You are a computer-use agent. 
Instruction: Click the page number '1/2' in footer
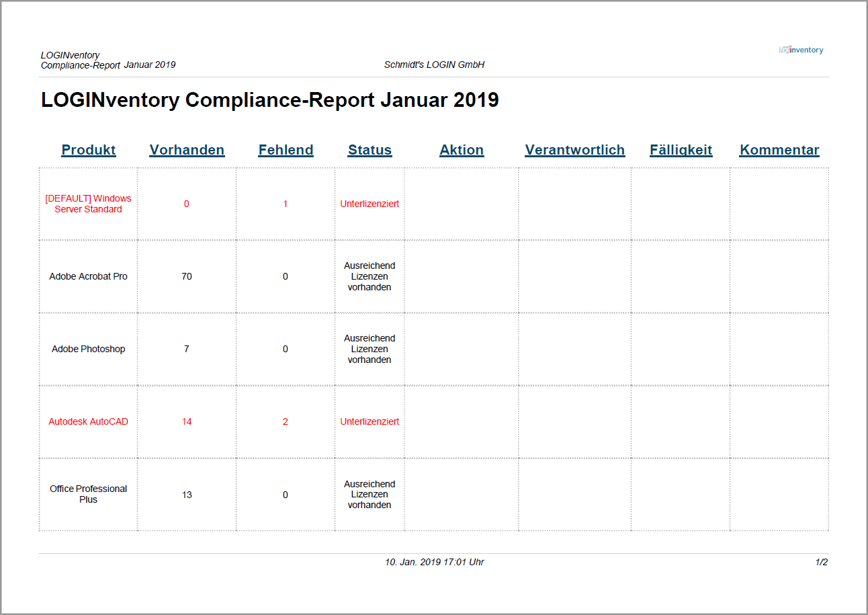coord(821,562)
